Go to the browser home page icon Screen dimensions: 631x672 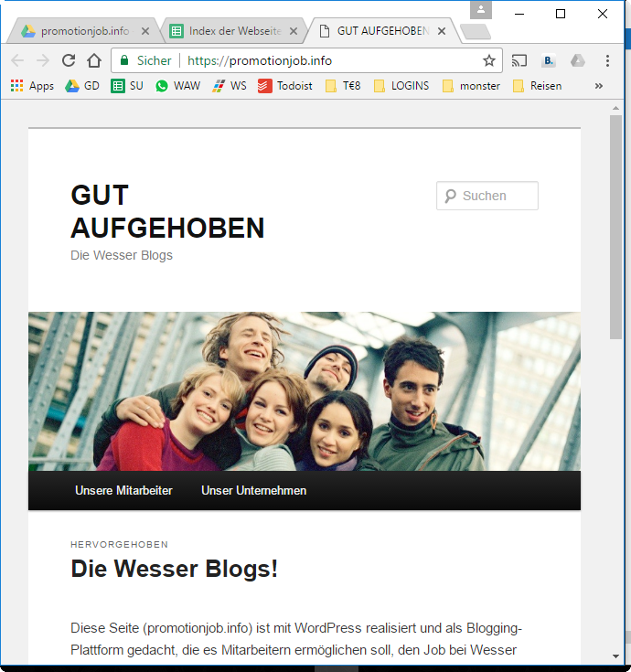coord(94,61)
